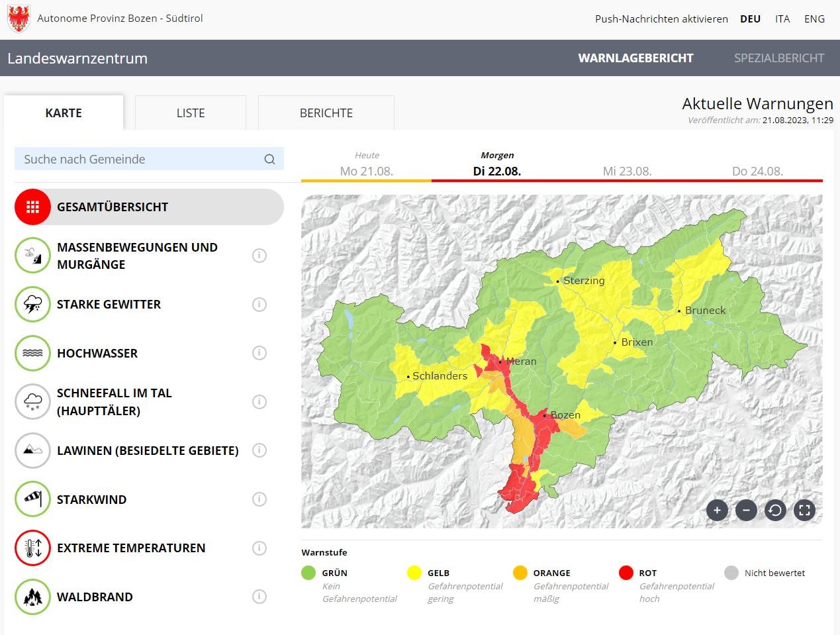The image size is (840, 635).
Task: Click the red ROT legend swatch
Action: (626, 573)
